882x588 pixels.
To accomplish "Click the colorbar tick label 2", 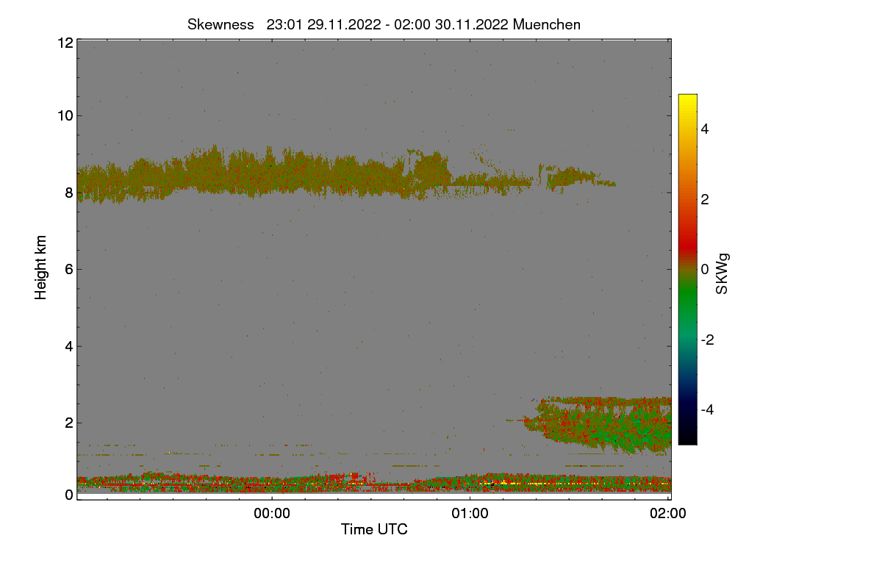I will (705, 199).
